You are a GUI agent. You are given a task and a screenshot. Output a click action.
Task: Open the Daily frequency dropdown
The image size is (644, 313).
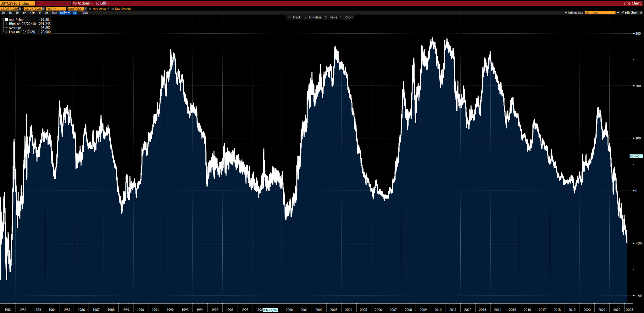[65, 13]
